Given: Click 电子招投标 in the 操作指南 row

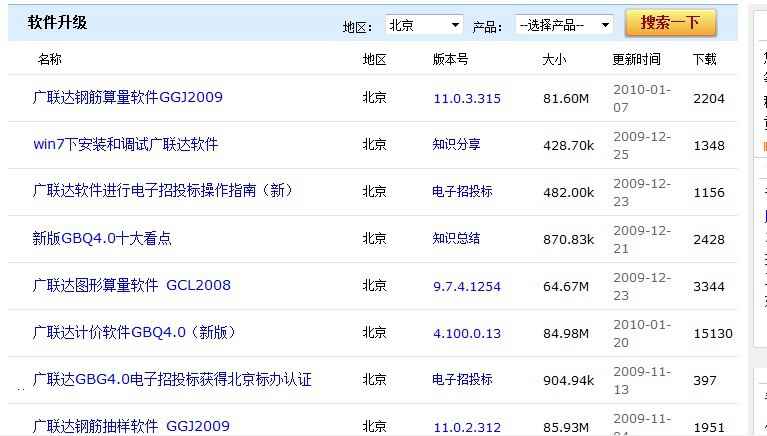Looking at the screenshot, I should point(462,191).
